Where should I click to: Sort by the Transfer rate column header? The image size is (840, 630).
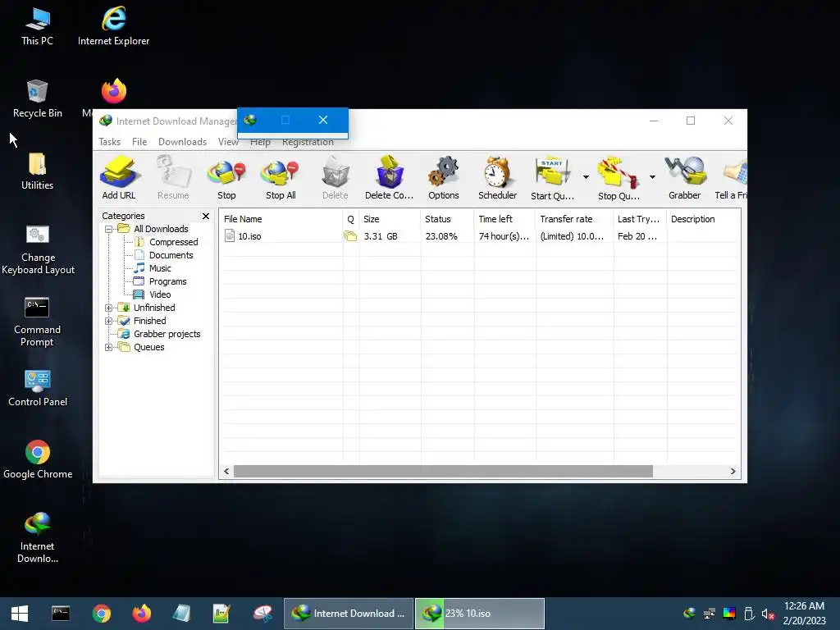tap(574, 219)
